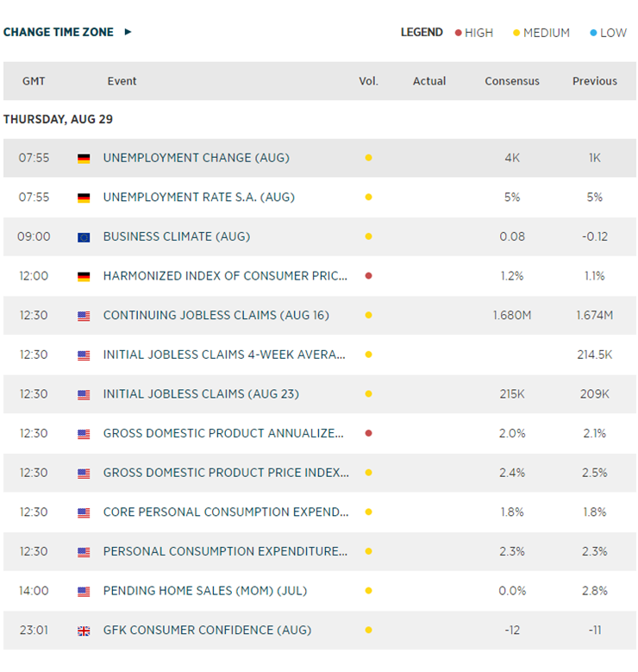Expand the Change Time Zone arrow

coord(128,33)
